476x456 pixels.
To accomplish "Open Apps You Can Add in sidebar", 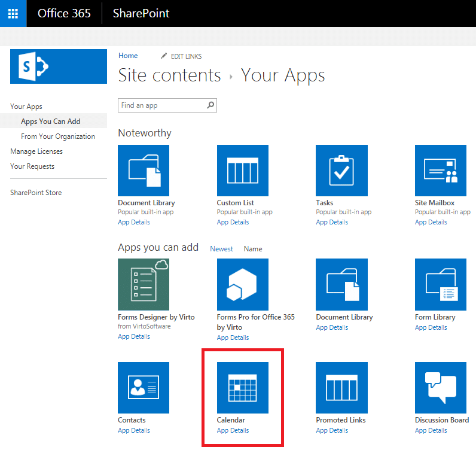I will point(51,121).
